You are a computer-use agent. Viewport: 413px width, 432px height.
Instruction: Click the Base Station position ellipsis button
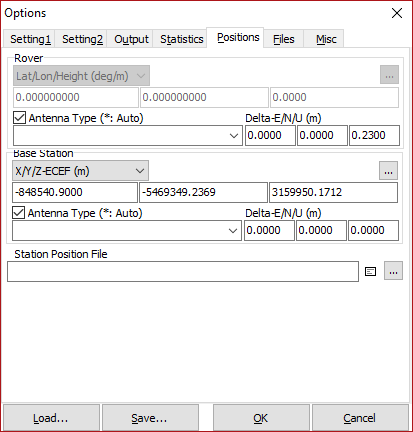388,171
